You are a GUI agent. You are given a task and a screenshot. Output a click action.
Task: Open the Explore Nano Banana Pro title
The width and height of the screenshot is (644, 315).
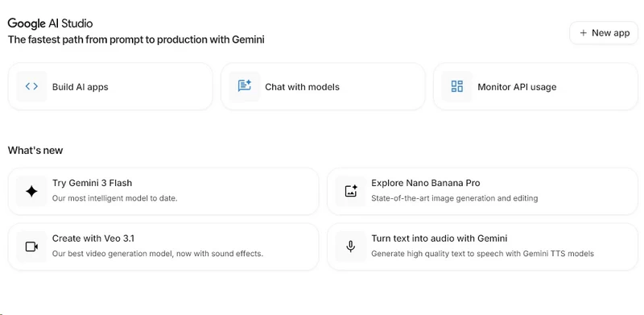(426, 183)
